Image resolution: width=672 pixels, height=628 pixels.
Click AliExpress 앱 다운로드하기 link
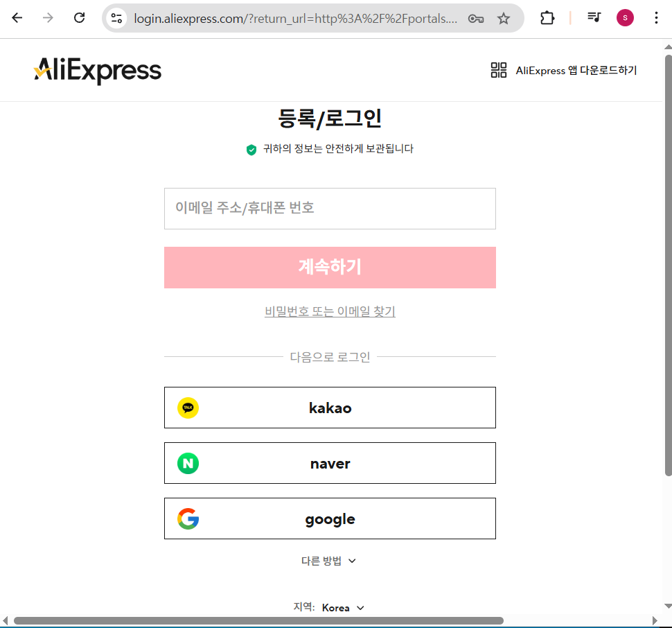(576, 70)
